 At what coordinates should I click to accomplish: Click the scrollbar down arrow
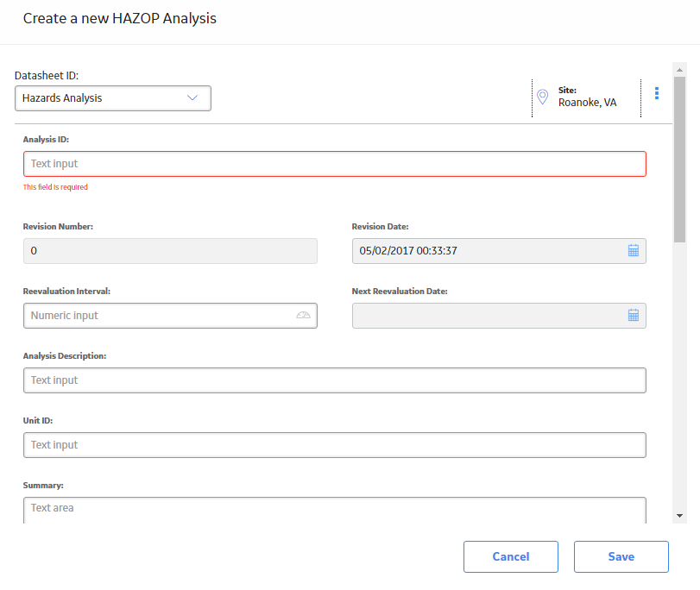point(679,516)
